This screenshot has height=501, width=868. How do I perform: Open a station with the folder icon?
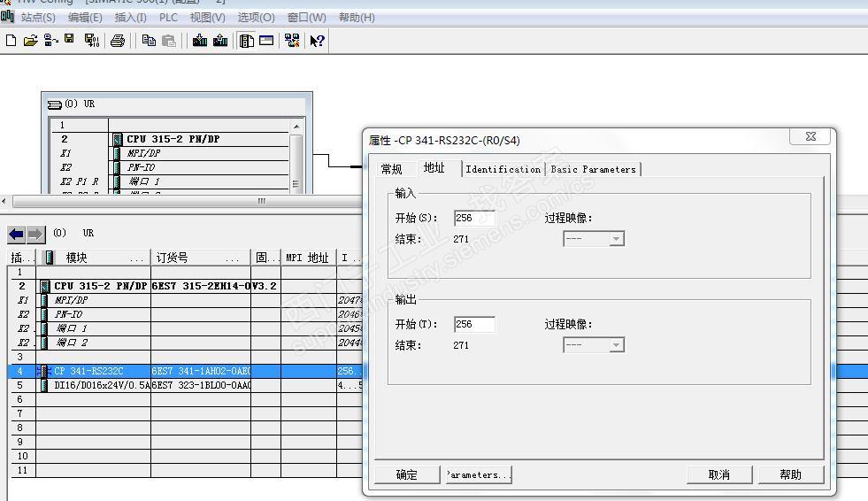tap(30, 41)
